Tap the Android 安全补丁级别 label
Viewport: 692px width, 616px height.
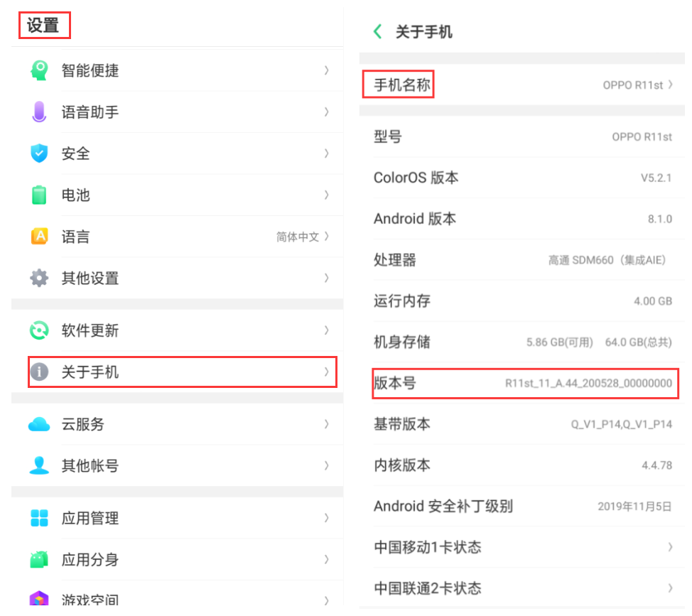(x=443, y=506)
